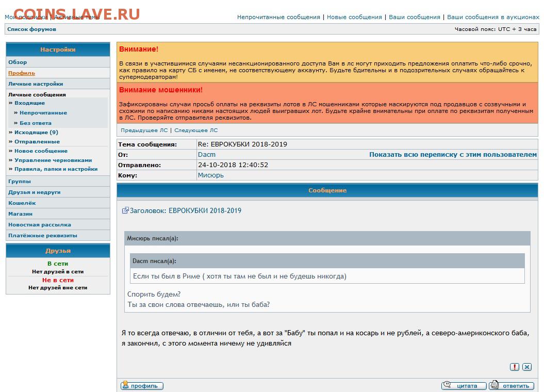
Task: Click quote header Мисюрь писал(а):
Action: 152,238
